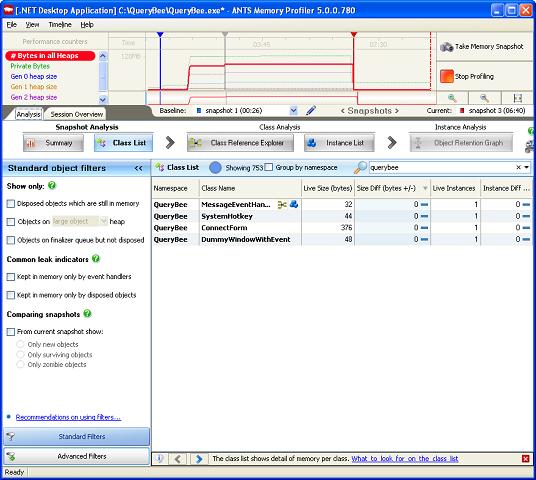The height and width of the screenshot is (480, 536).
Task: Click the Class List analysis button
Action: tap(123, 143)
